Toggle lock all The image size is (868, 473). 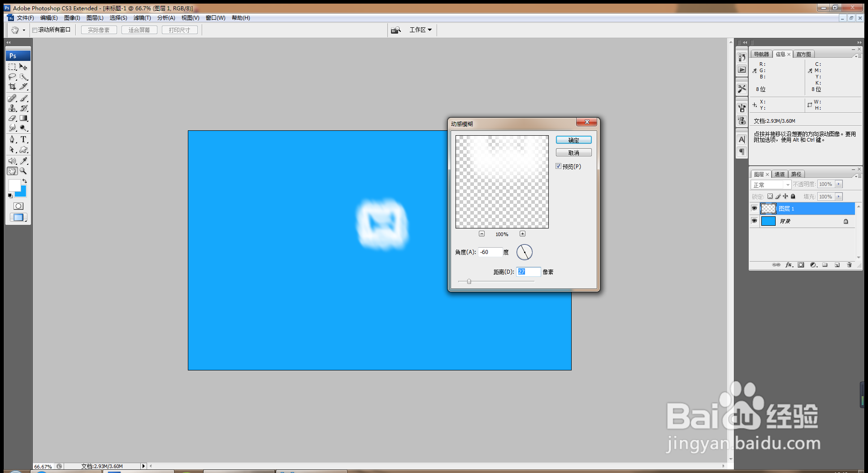pyautogui.click(x=793, y=196)
